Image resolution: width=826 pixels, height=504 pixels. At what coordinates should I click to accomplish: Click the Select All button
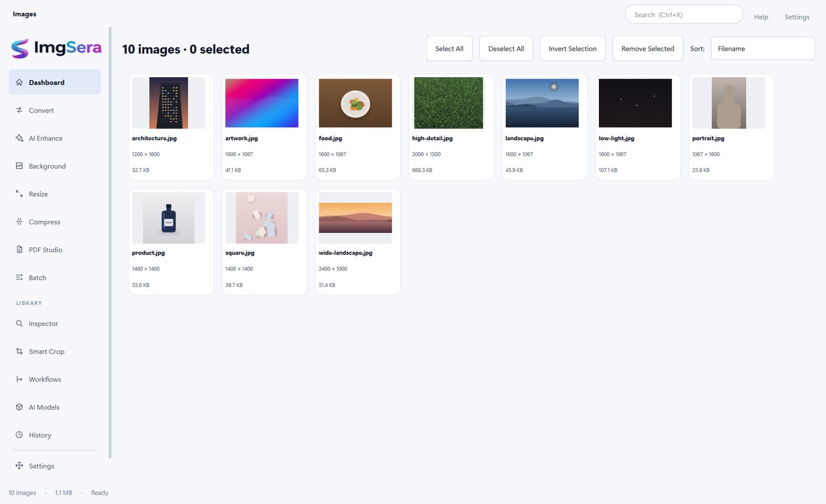tap(450, 48)
